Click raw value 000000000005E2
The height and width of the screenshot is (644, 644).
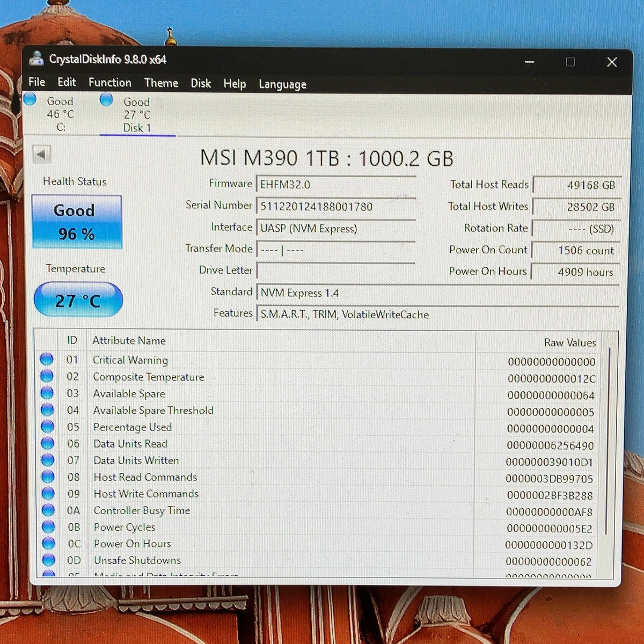[550, 529]
